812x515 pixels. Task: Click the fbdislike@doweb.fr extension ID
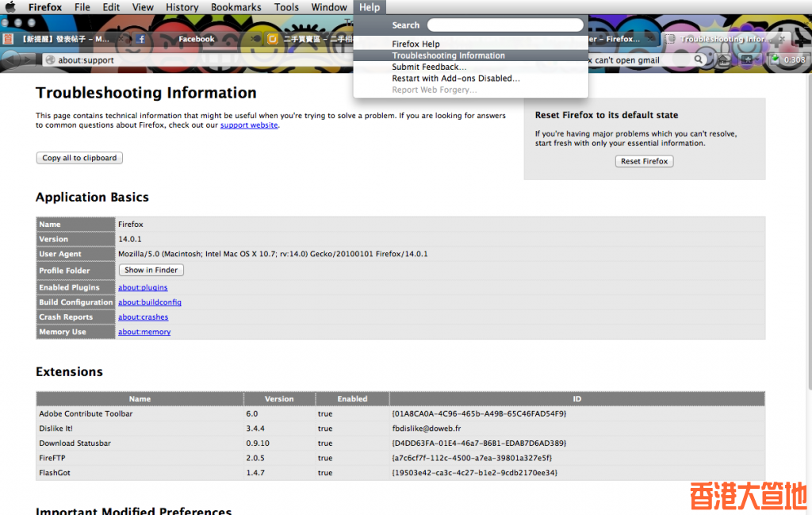(426, 429)
